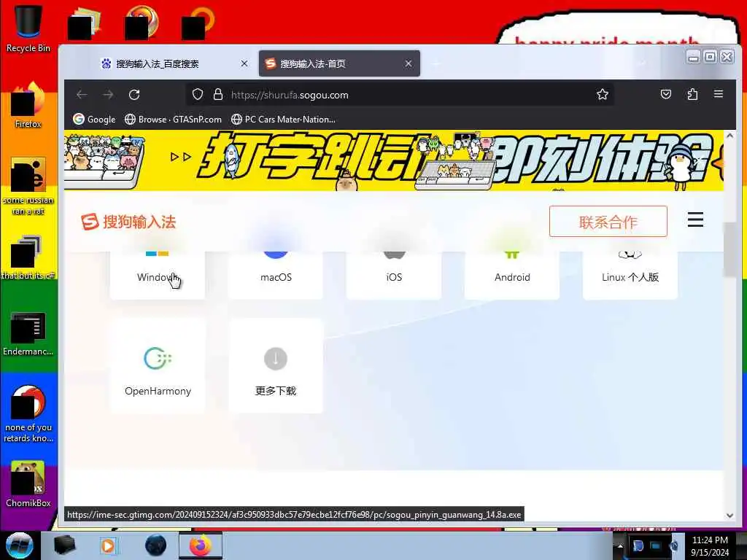Open the 更多下载 card
This screenshot has width=747, height=560.
point(276,366)
